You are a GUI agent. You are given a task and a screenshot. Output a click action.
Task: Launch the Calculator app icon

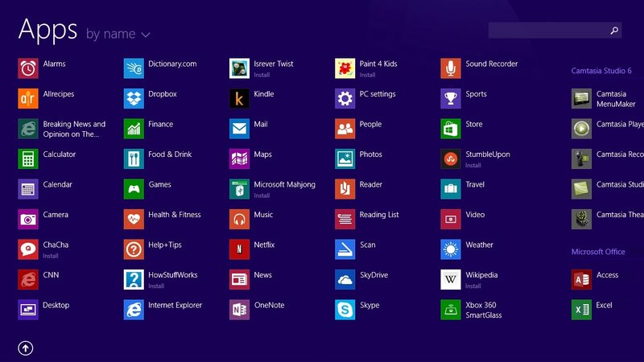pos(28,159)
